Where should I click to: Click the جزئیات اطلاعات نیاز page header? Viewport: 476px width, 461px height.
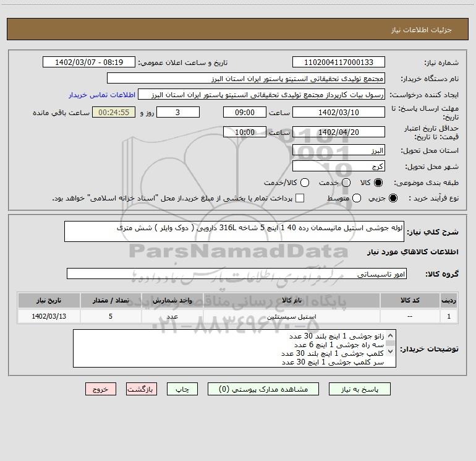coord(421,30)
